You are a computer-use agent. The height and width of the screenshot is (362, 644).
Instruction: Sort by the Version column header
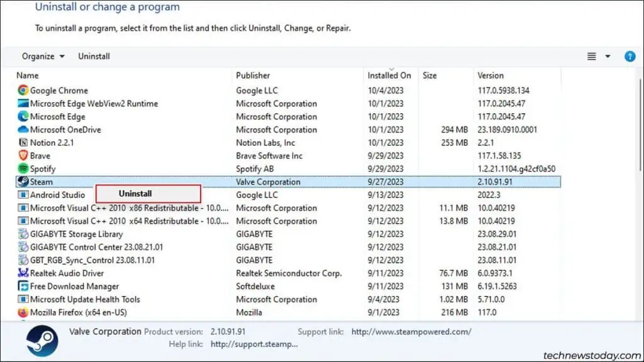click(491, 75)
